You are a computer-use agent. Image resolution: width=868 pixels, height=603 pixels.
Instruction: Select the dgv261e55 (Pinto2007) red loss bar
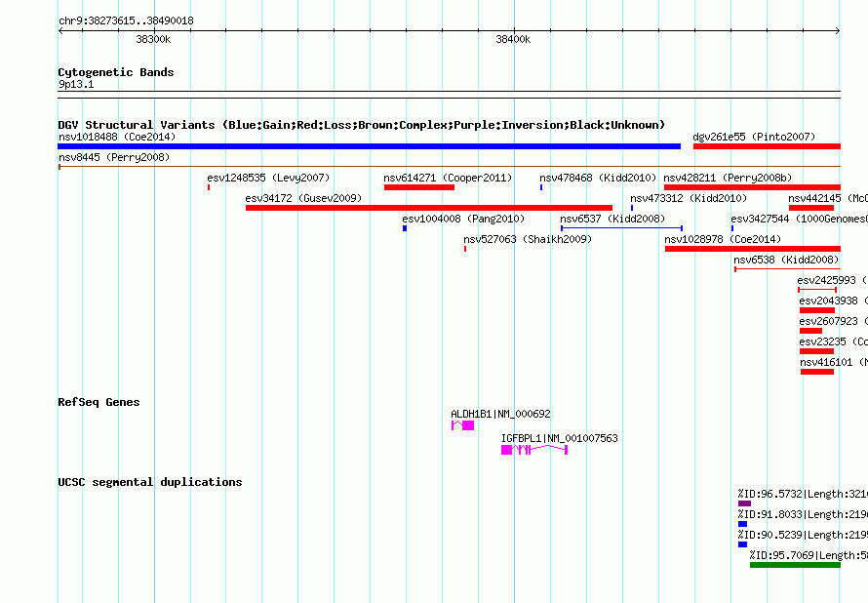click(x=767, y=146)
